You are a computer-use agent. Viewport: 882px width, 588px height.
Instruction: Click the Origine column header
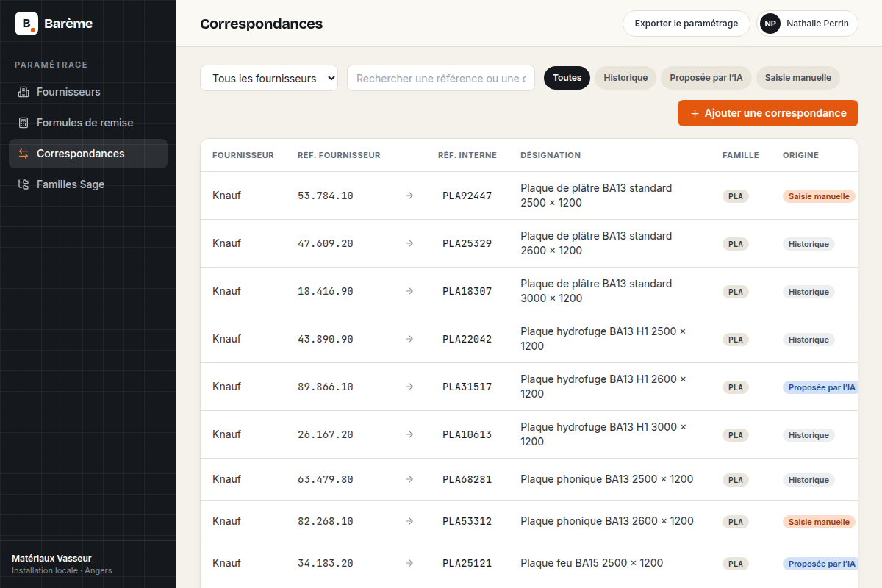pyautogui.click(x=800, y=155)
